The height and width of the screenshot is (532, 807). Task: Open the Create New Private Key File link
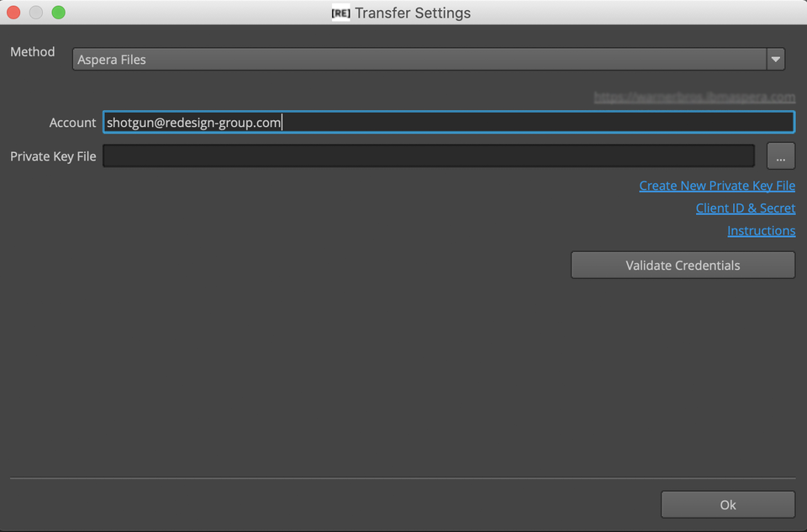717,186
